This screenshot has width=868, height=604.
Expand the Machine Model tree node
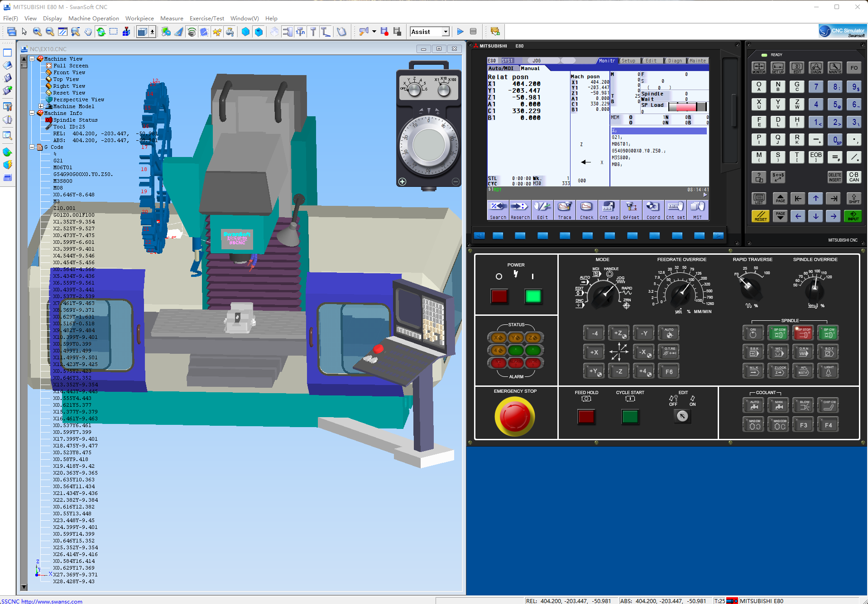41,106
